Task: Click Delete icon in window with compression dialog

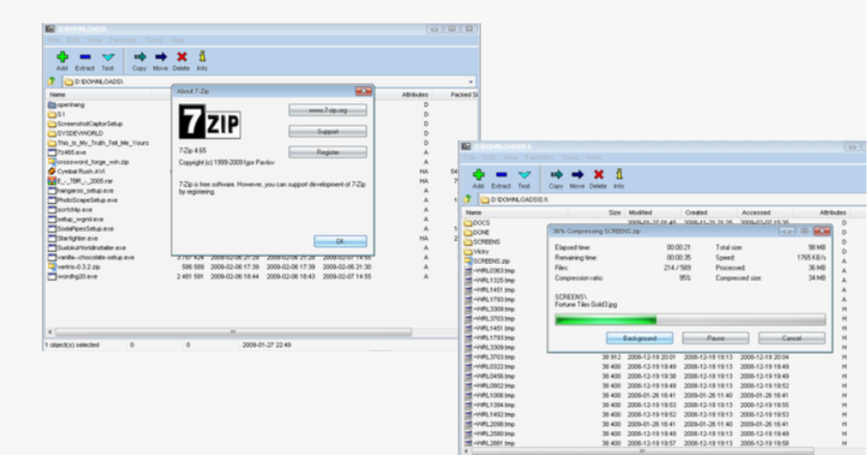Action: click(x=599, y=175)
